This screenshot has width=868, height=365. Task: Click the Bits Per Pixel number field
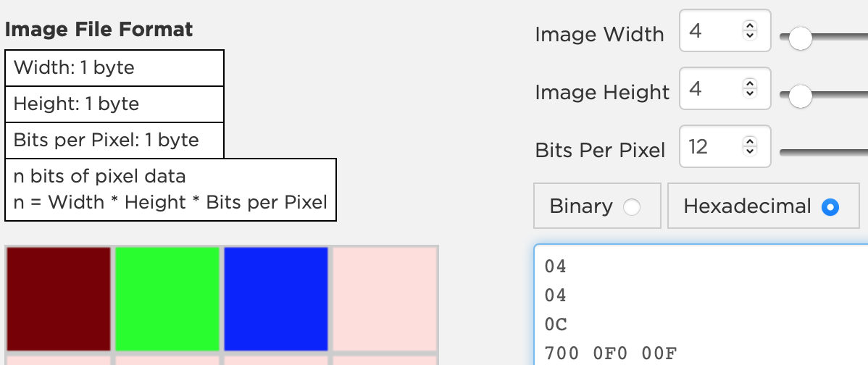tap(711, 147)
